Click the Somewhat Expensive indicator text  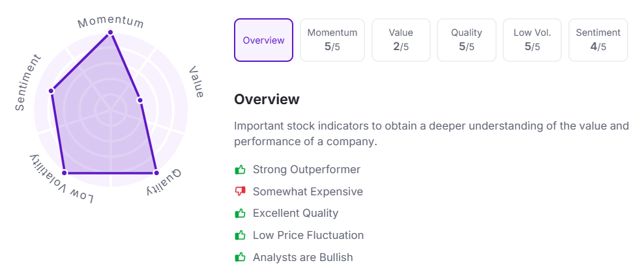tap(308, 191)
